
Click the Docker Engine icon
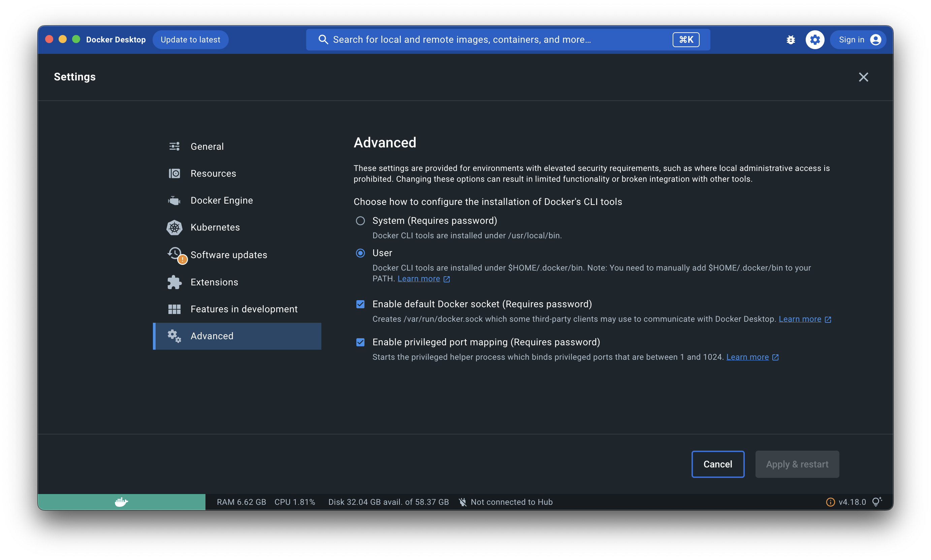click(x=174, y=200)
